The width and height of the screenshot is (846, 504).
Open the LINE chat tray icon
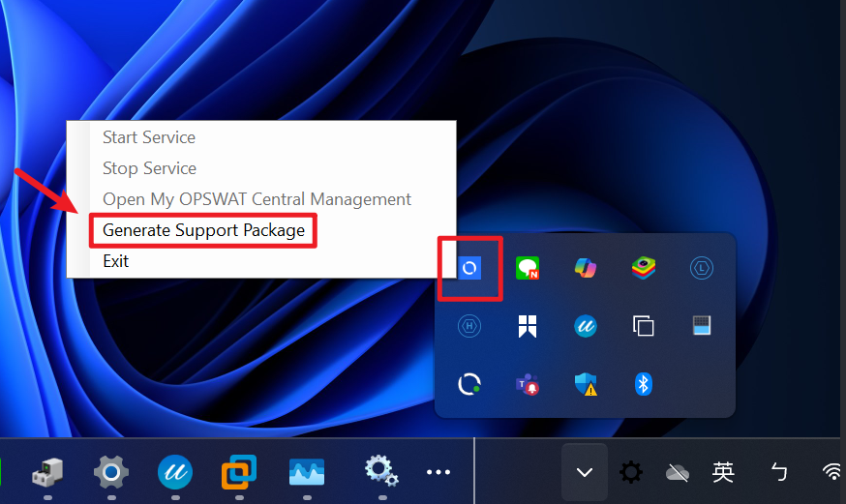tap(528, 268)
